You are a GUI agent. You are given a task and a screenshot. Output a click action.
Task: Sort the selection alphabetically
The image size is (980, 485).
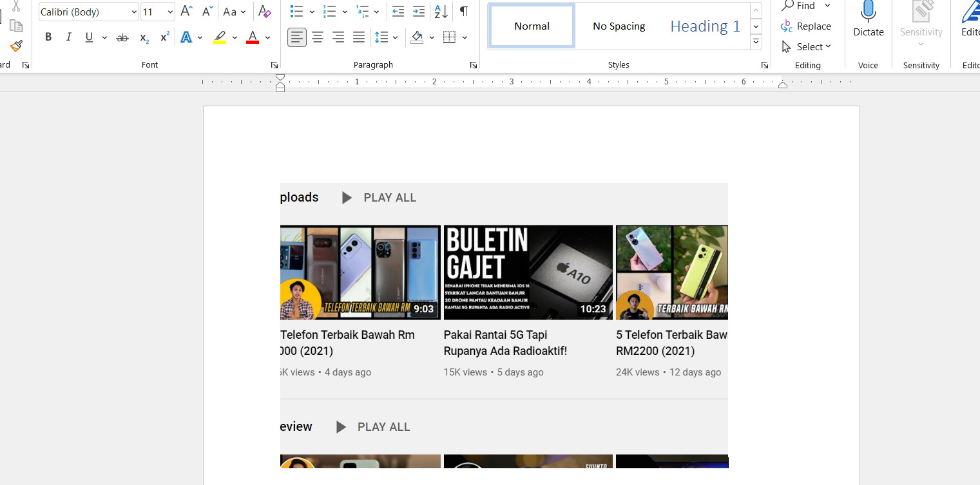441,12
